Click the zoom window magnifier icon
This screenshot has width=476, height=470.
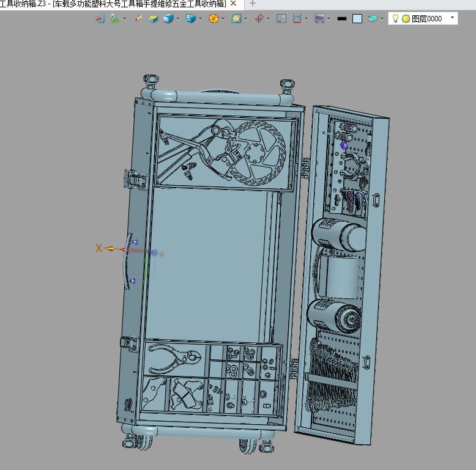click(236, 19)
